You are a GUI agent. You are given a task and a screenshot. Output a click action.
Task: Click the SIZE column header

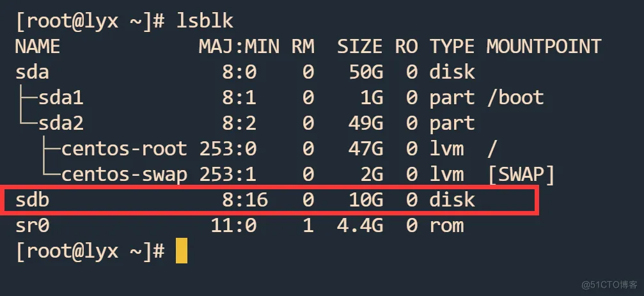(x=360, y=47)
